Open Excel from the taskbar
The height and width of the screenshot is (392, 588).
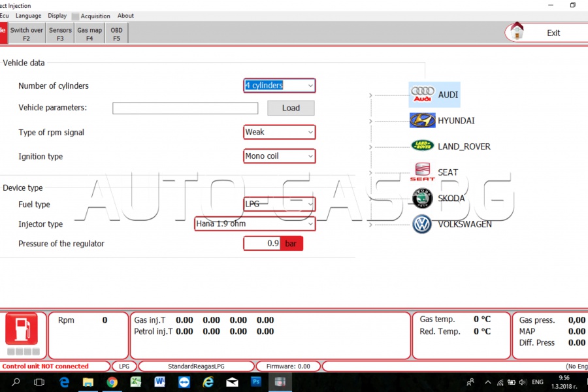click(136, 382)
